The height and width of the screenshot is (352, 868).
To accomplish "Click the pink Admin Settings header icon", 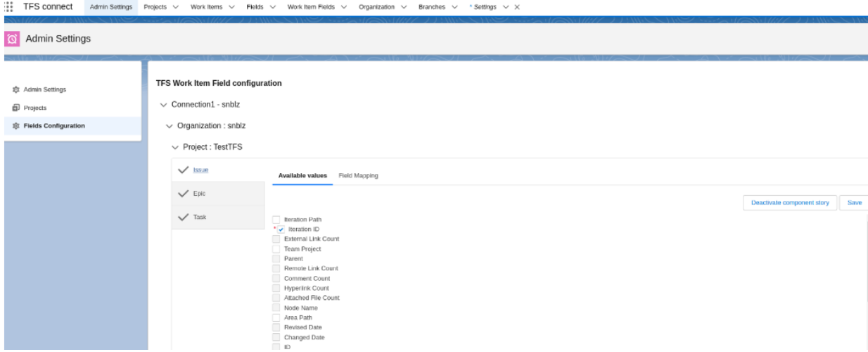I will [x=11, y=39].
